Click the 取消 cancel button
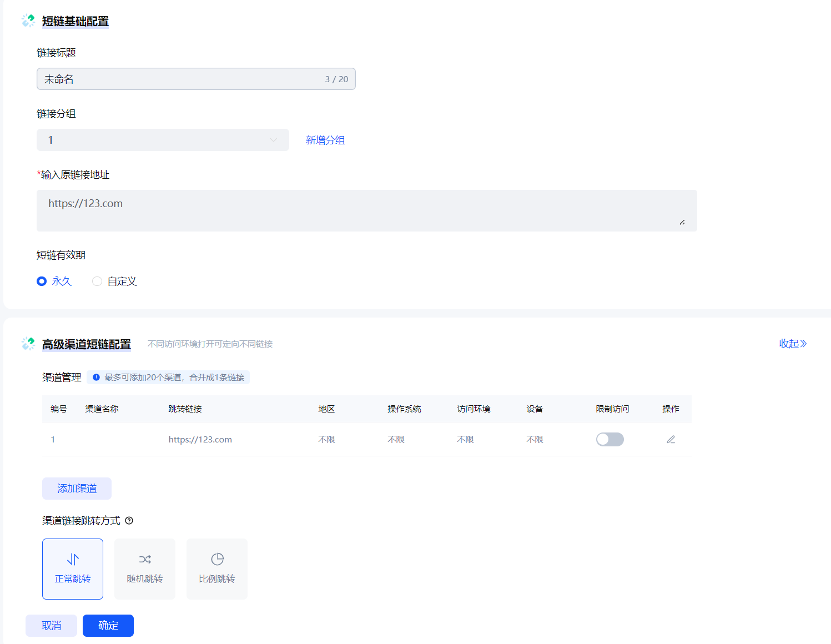The height and width of the screenshot is (644, 831). (x=51, y=626)
